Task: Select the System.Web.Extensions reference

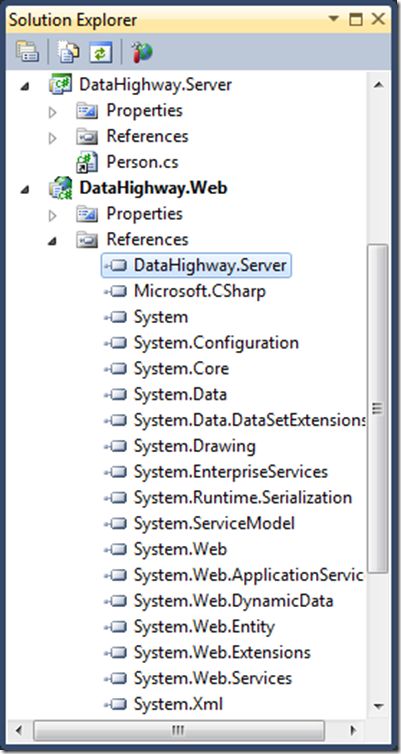Action: pyautogui.click(x=222, y=652)
